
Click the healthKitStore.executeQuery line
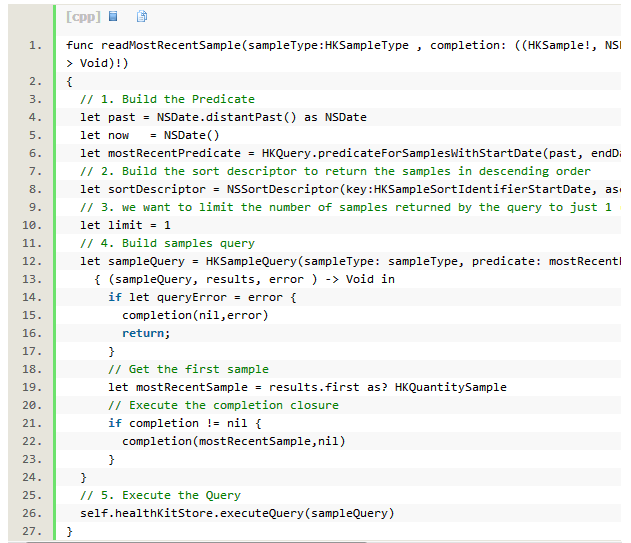(x=237, y=513)
